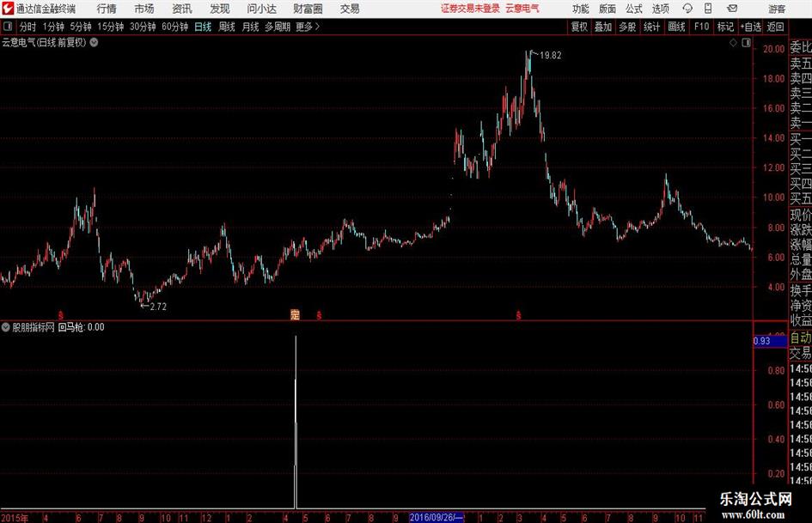Screen dimensions: 812x523
Task: Click the diamond icon above the price axis
Action: [733, 43]
